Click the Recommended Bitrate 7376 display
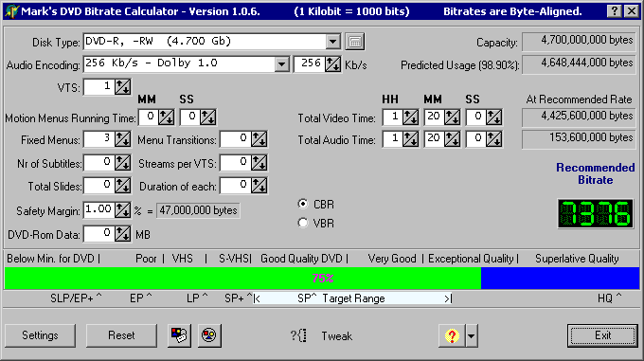Viewport: 644px width, 361px height. pyautogui.click(x=595, y=213)
